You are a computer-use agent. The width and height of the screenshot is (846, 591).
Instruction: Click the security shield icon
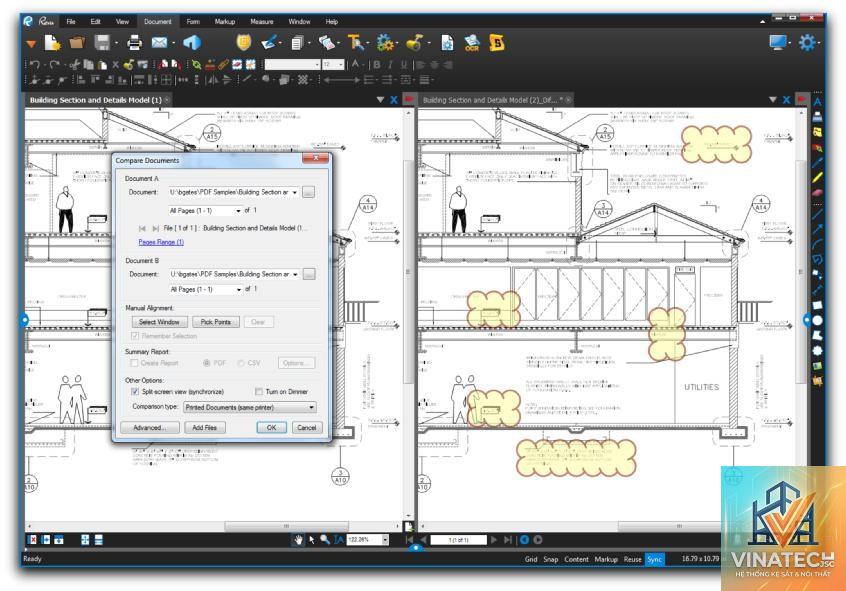[x=244, y=43]
